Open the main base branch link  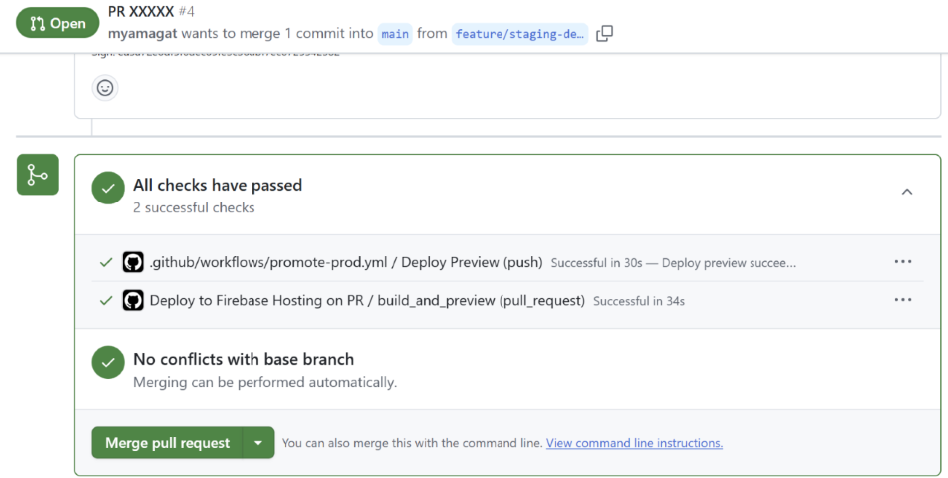coord(395,34)
